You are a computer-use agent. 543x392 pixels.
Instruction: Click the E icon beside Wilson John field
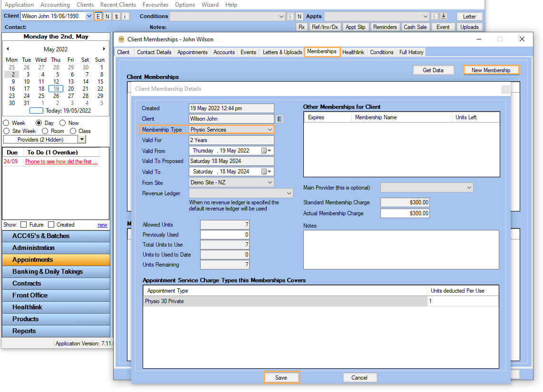pos(280,119)
